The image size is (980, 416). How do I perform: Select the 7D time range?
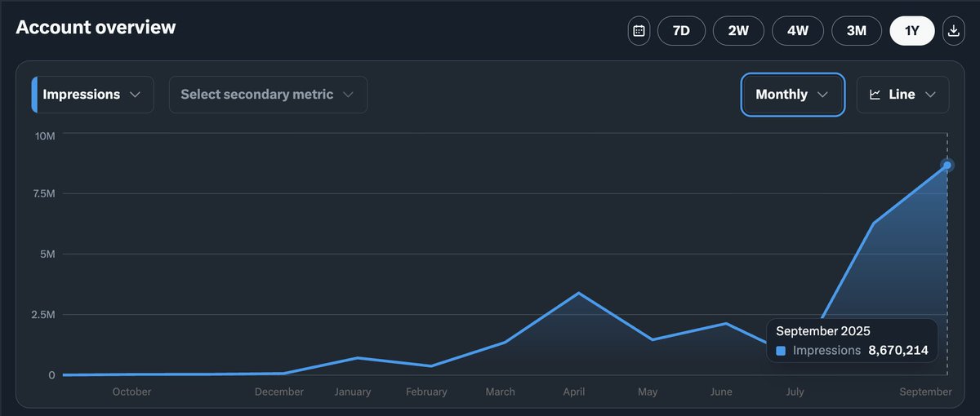tap(681, 31)
